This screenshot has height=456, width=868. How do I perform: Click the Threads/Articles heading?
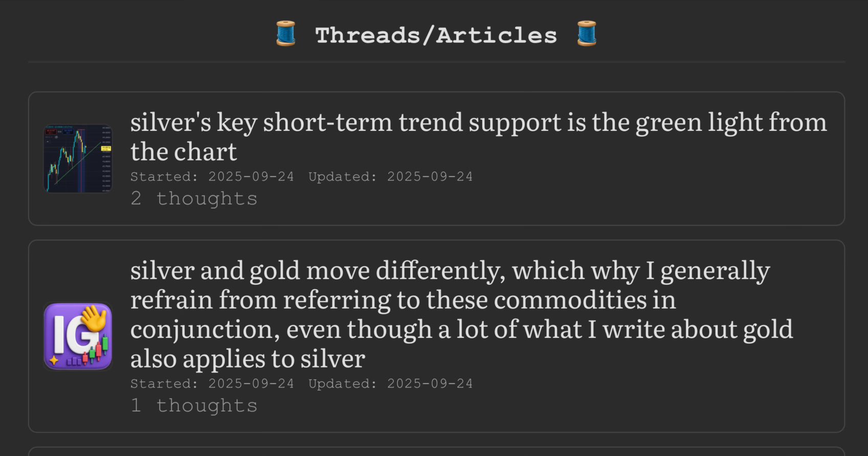point(436,35)
